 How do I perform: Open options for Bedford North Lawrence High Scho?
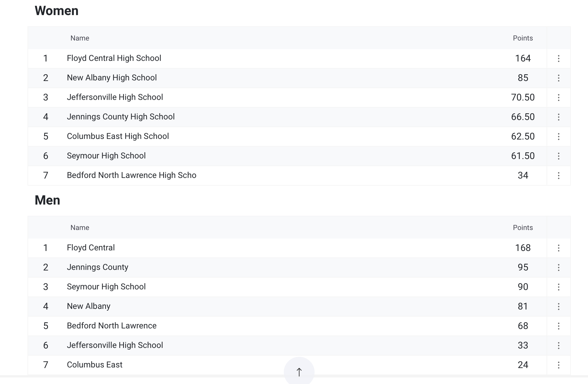pyautogui.click(x=558, y=176)
